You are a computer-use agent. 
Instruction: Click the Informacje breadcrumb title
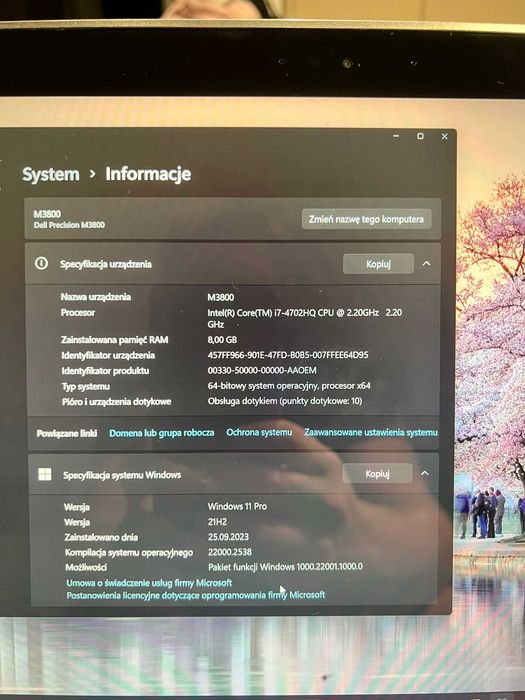click(148, 174)
